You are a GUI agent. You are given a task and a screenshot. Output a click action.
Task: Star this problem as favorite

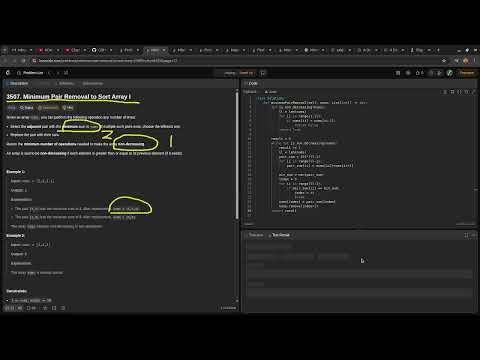45,308
